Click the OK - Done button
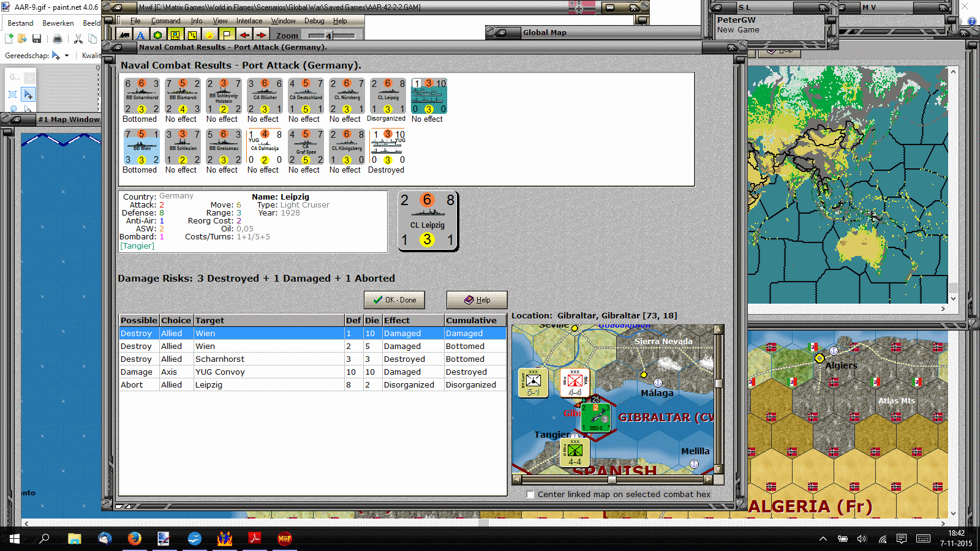 click(394, 300)
